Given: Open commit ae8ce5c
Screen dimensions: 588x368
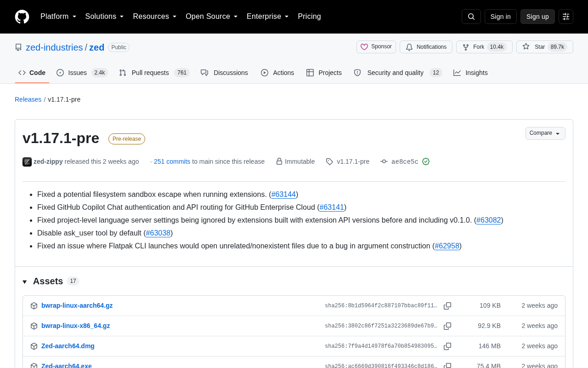Looking at the screenshot, I should coord(405,161).
